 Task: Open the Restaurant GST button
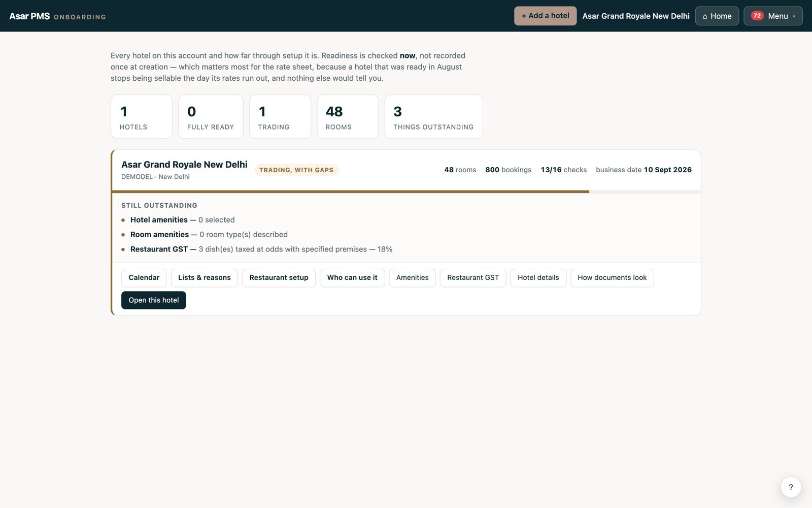point(473,278)
